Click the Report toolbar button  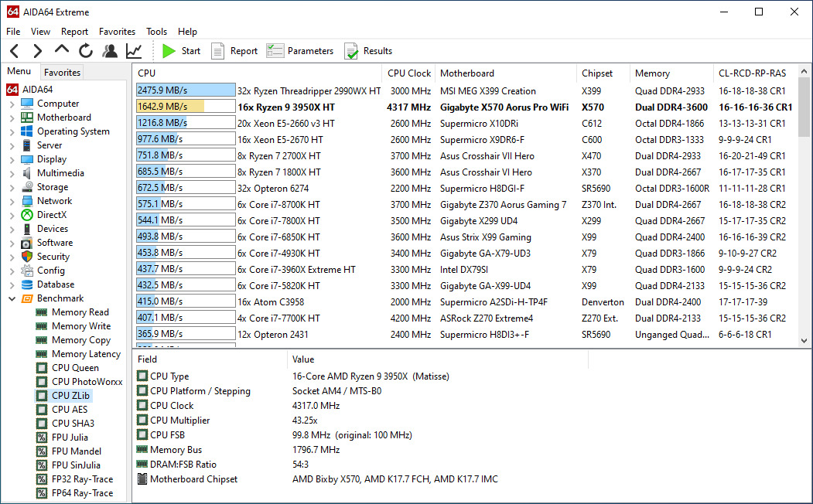234,51
